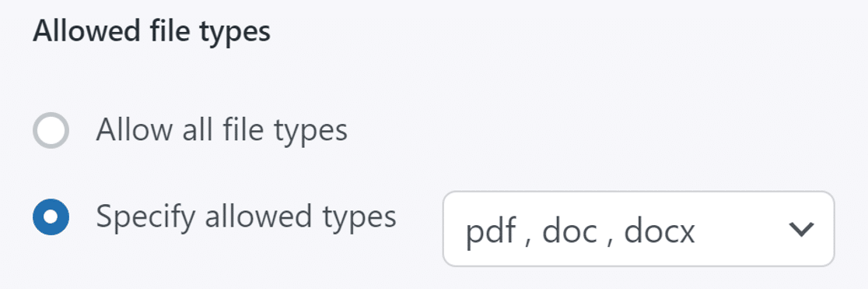
Task: Choose the option to specify allowed types
Action: tap(51, 217)
